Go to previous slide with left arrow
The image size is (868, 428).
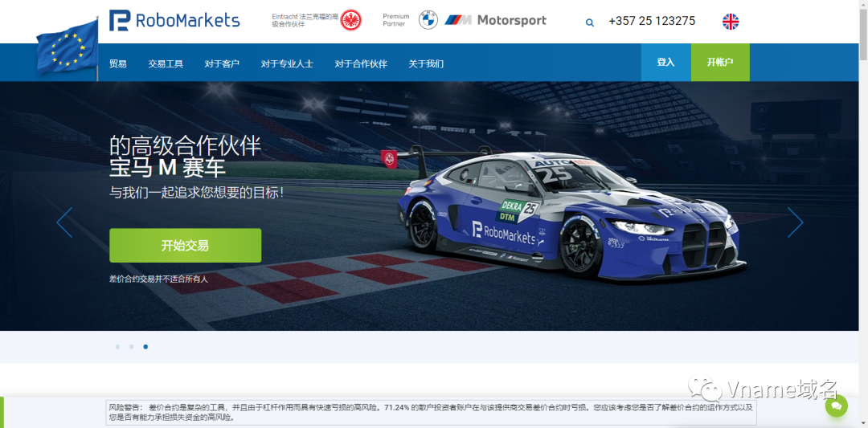[x=64, y=222]
